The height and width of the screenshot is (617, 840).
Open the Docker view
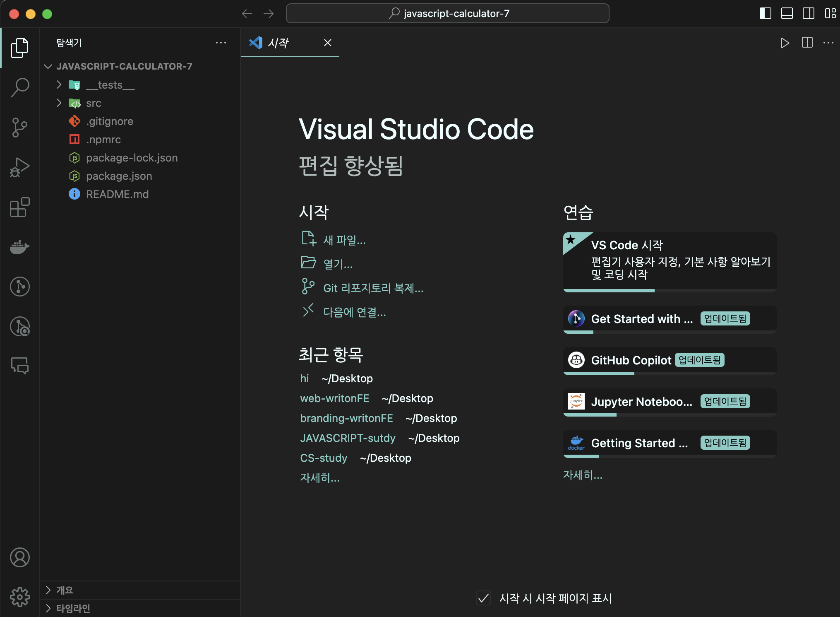tap(19, 246)
